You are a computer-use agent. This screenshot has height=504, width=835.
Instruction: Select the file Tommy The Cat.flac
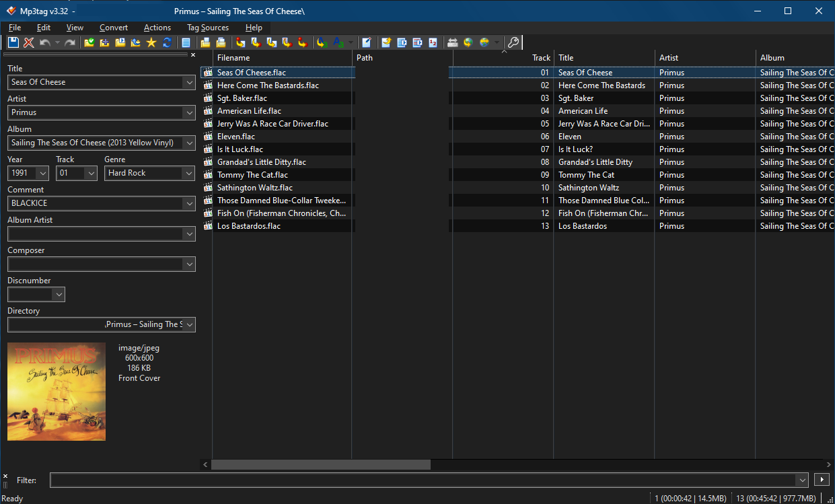(252, 175)
